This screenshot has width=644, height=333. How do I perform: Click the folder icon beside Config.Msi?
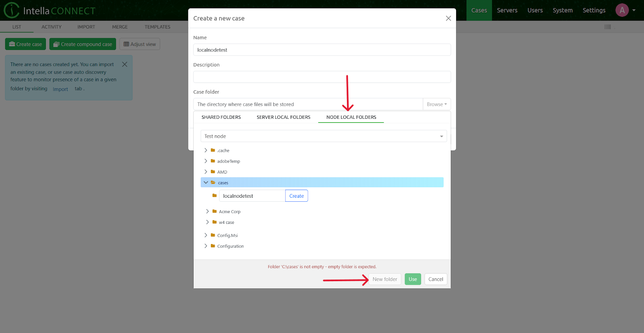coord(213,235)
